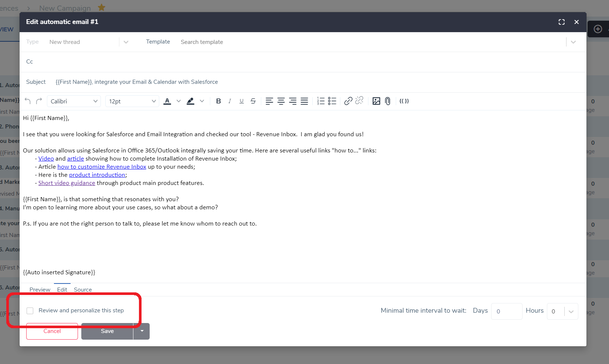Viewport: 609px width, 364px height.
Task: Open the Save button's dropdown arrow
Action: click(x=142, y=331)
